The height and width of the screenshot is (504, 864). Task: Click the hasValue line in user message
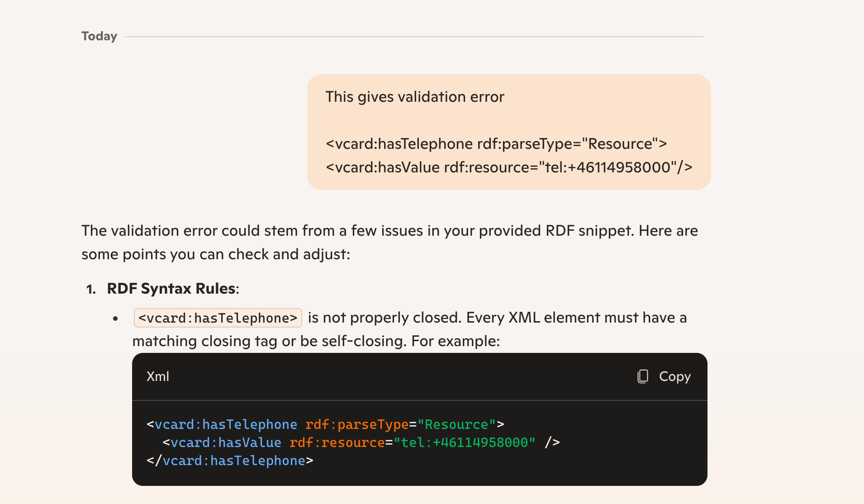click(x=509, y=167)
